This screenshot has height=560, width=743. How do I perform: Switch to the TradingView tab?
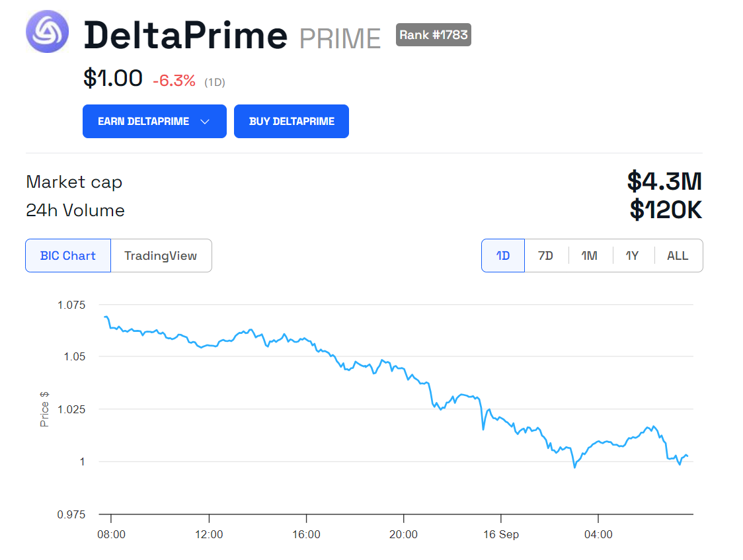click(x=161, y=256)
